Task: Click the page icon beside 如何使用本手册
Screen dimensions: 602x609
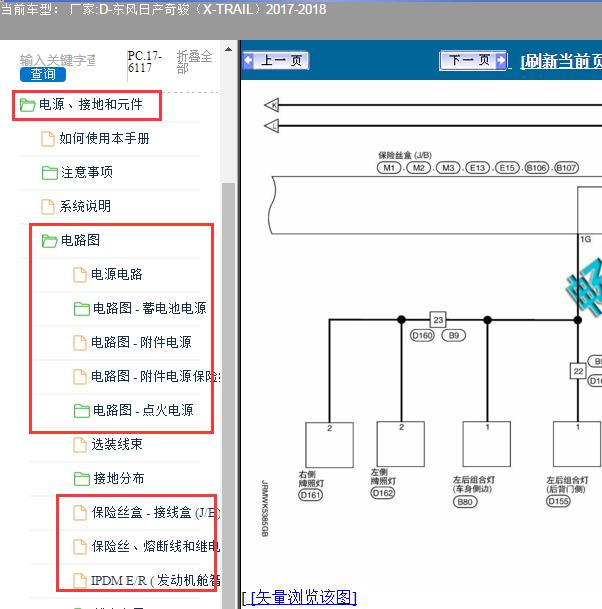Action: pyautogui.click(x=48, y=139)
